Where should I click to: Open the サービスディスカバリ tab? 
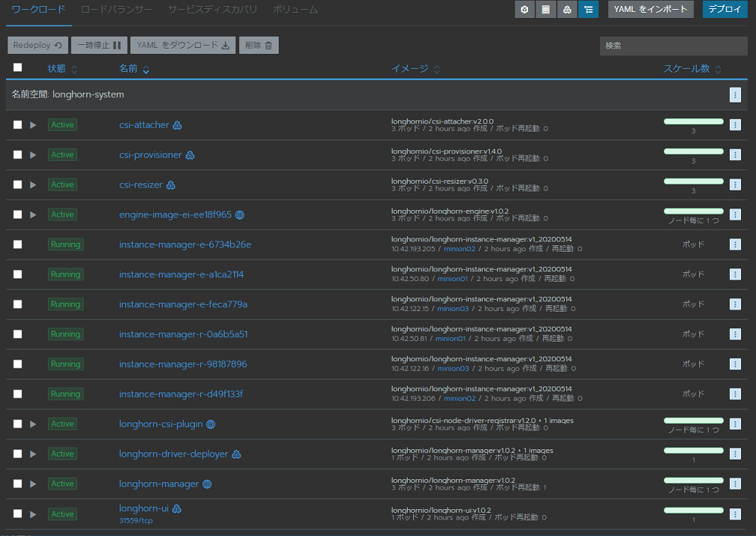pyautogui.click(x=213, y=10)
